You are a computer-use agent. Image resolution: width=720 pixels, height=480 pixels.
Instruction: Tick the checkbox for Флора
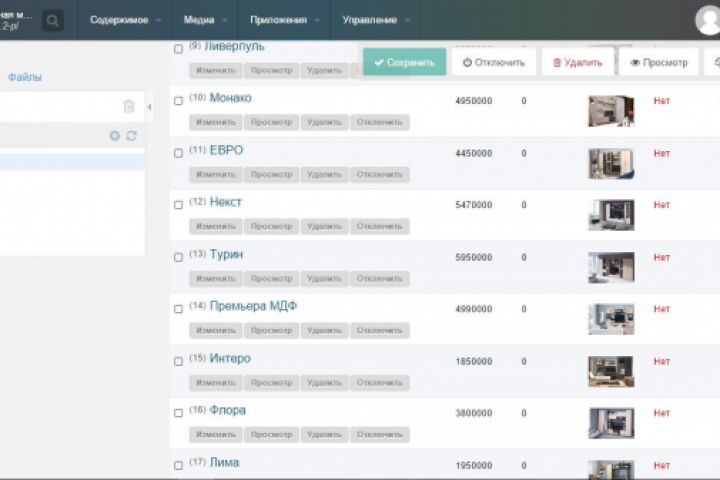(179, 413)
